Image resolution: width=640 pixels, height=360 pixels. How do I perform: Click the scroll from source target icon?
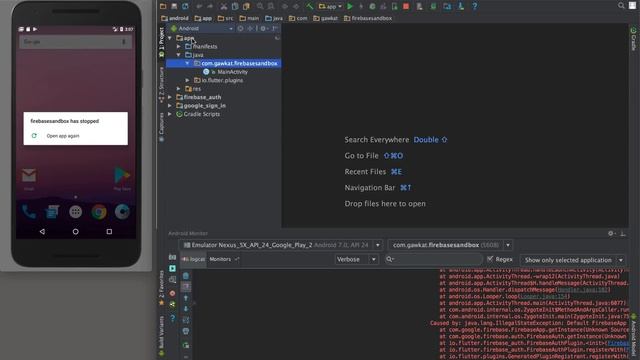tap(240, 28)
